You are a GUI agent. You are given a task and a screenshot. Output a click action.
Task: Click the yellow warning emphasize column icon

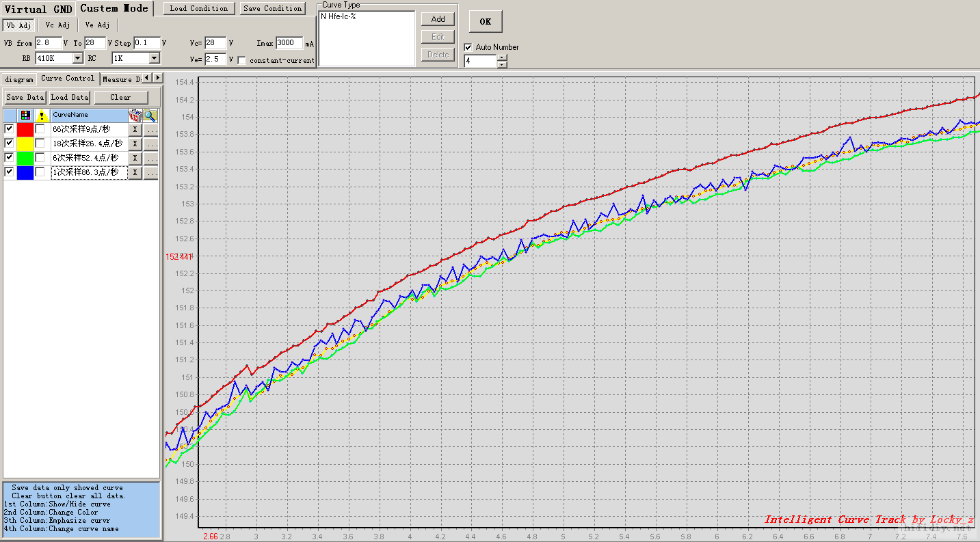click(x=42, y=116)
